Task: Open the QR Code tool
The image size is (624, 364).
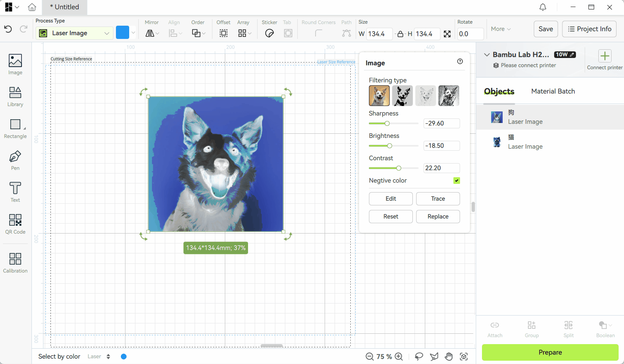Action: pyautogui.click(x=15, y=224)
